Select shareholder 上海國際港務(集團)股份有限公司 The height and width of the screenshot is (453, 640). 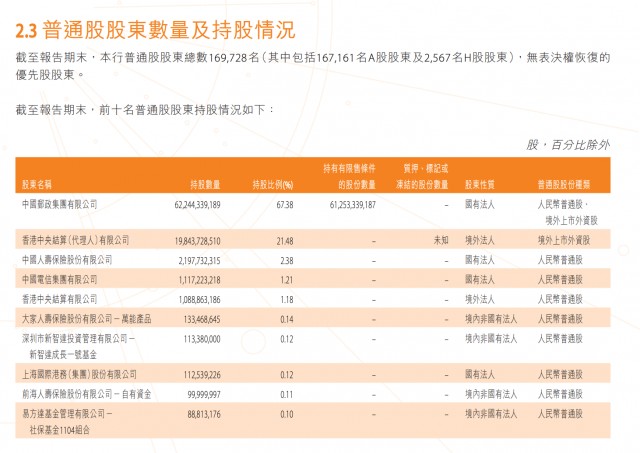pos(79,374)
